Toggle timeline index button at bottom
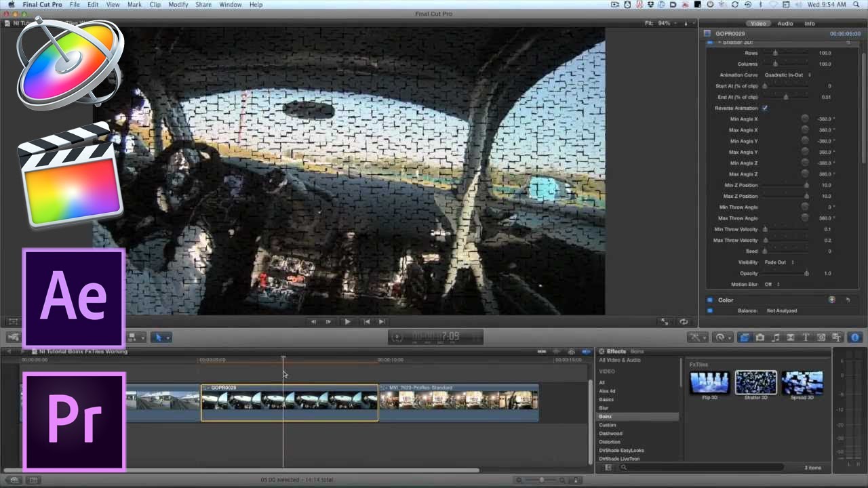 coord(33,480)
